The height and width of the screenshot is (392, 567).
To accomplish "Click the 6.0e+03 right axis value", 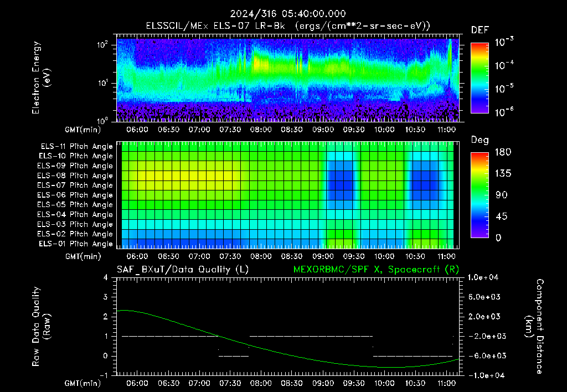I will (x=485, y=297).
